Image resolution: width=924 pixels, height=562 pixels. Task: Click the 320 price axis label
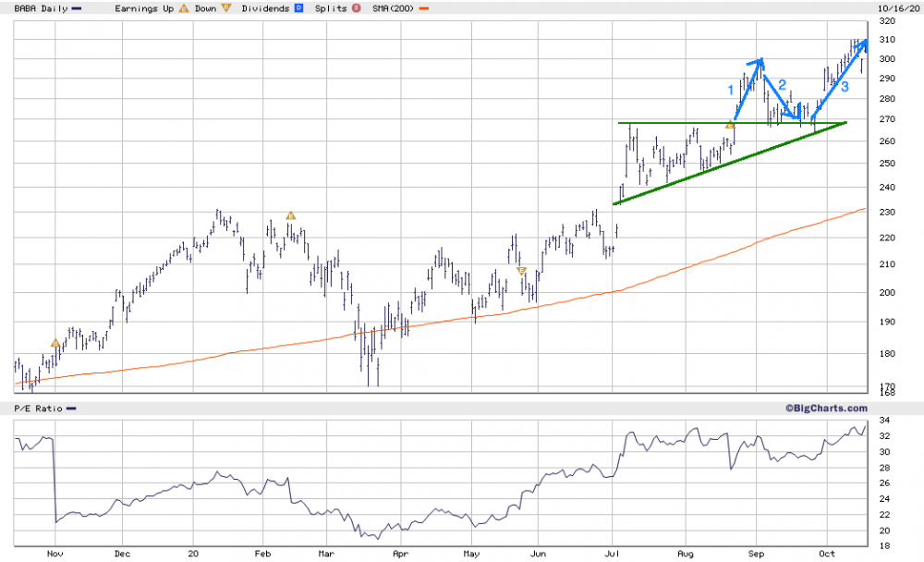click(x=887, y=21)
